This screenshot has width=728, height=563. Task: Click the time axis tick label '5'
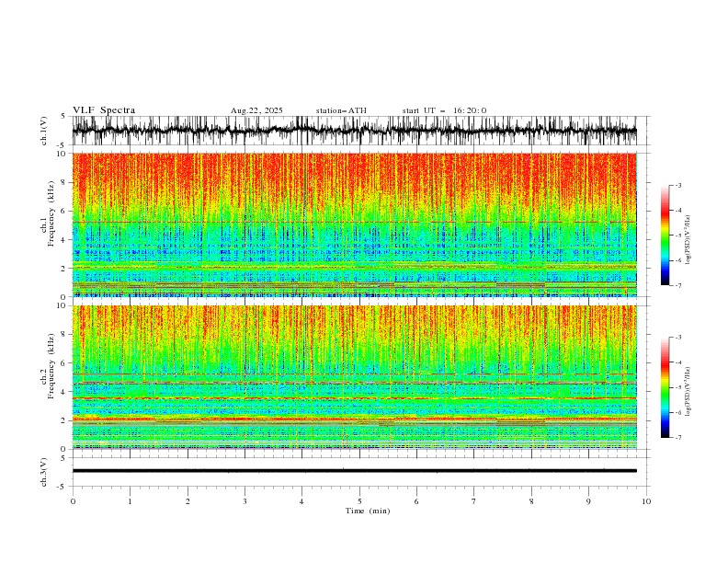[x=359, y=501]
